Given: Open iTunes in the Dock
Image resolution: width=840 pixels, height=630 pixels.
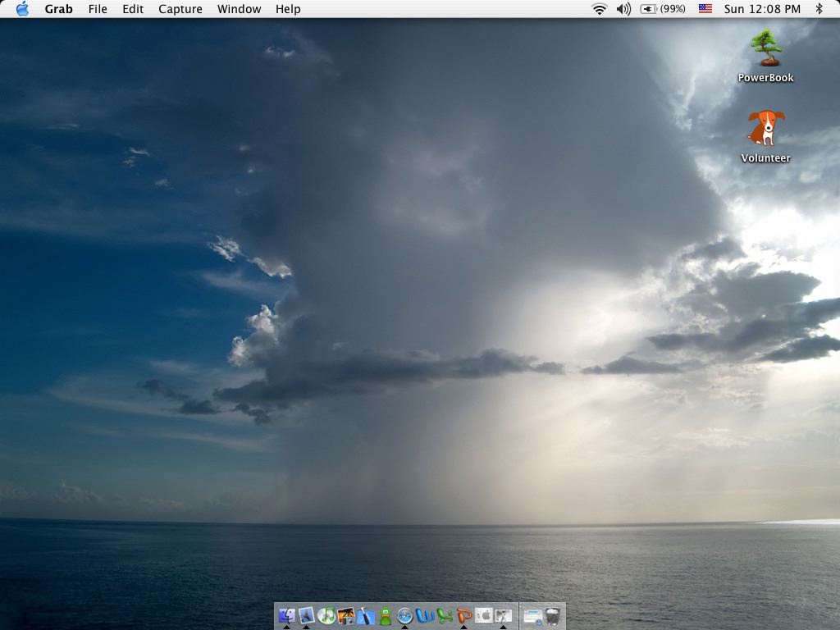Looking at the screenshot, I should (x=326, y=615).
